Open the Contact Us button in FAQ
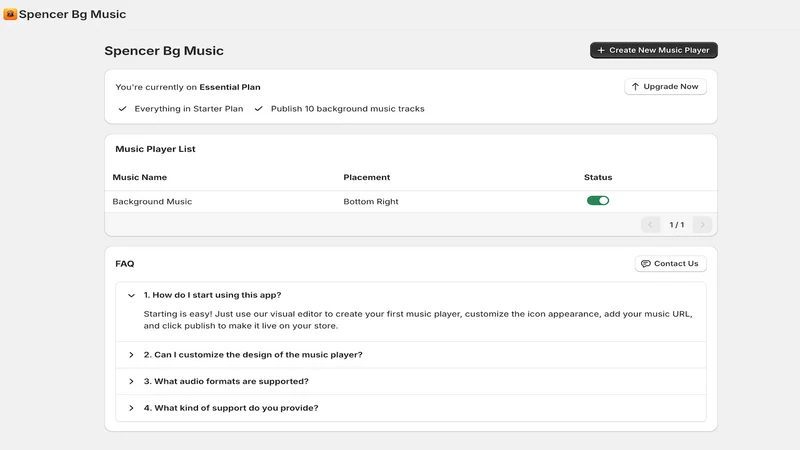 670,264
